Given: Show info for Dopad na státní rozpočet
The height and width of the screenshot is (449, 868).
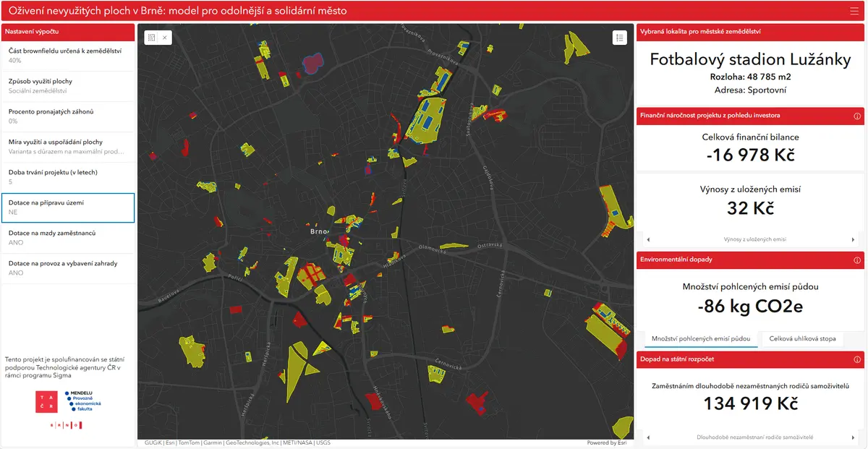Looking at the screenshot, I should 857,359.
